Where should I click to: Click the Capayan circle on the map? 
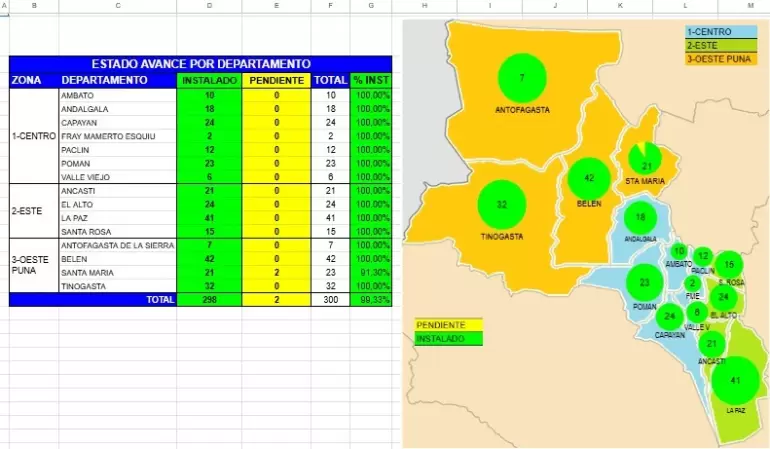(x=669, y=317)
